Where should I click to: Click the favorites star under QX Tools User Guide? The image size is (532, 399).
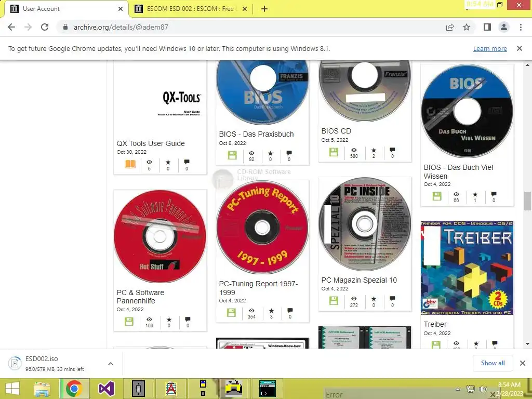(x=168, y=162)
